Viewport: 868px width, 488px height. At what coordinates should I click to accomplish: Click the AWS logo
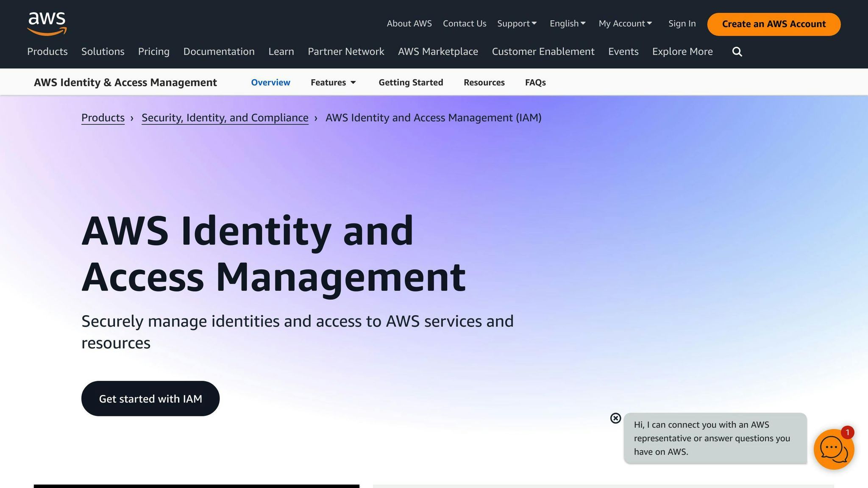point(47,23)
